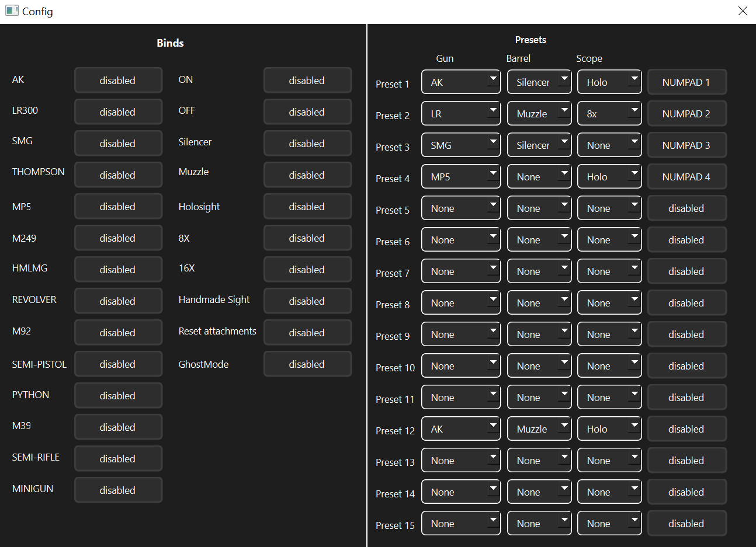Open Preset 4 Gun dropdown showing MP5
Image resolution: width=756 pixels, height=547 pixels.
pos(461,176)
